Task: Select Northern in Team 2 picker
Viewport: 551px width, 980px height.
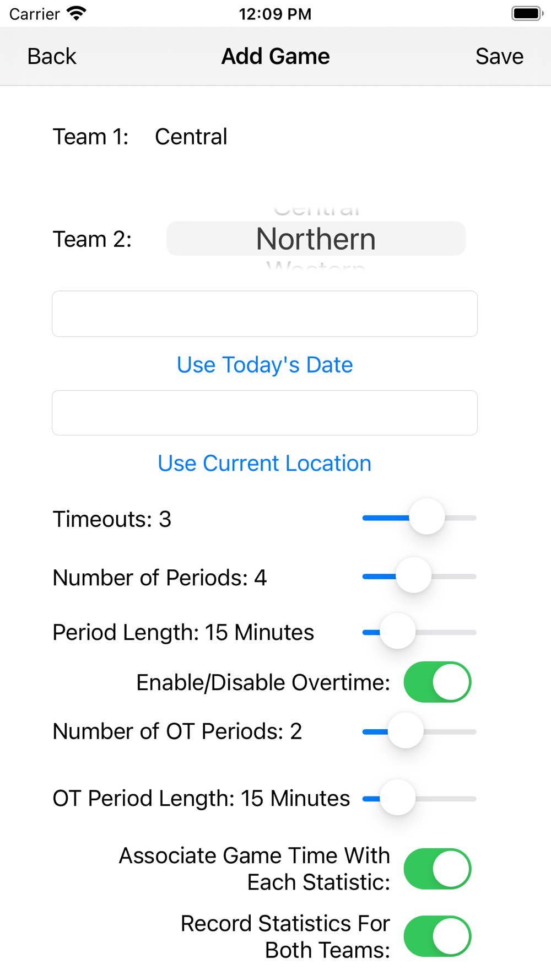Action: tap(316, 239)
